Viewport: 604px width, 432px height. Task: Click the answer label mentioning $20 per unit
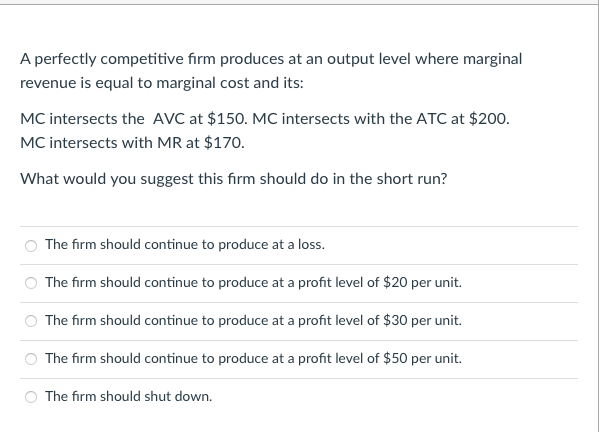click(253, 282)
